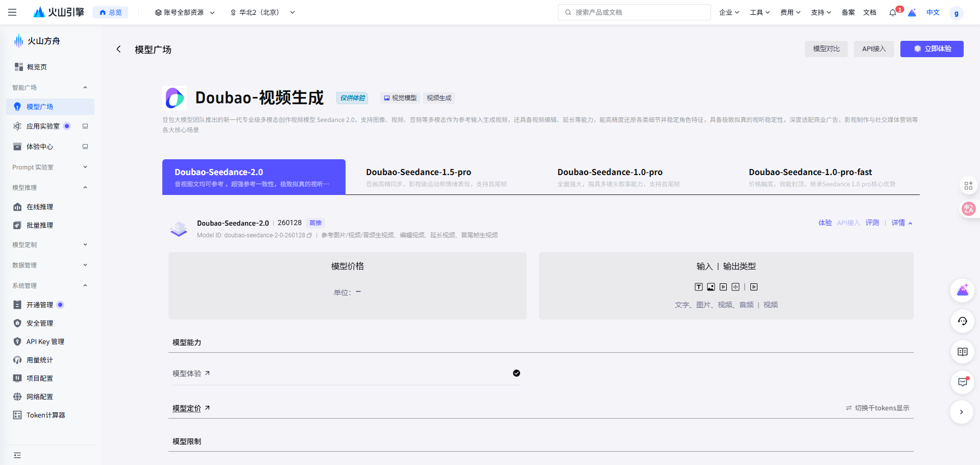Collapse the 详情 details expander
This screenshot has width=980, height=465.
coord(902,223)
